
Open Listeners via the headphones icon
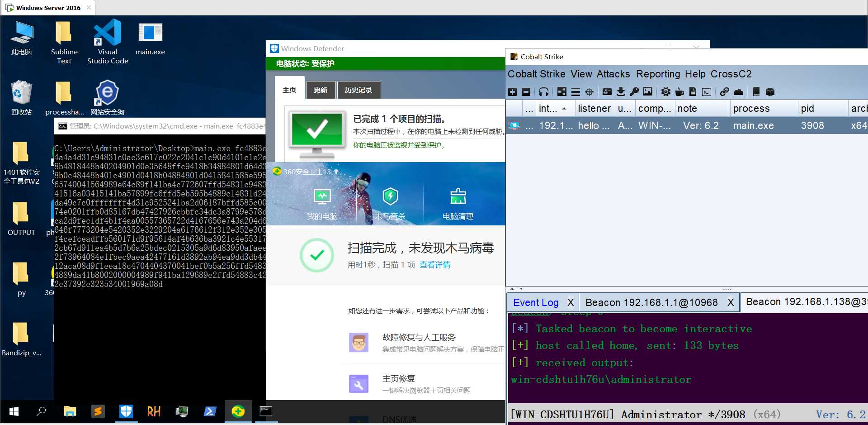click(x=544, y=92)
